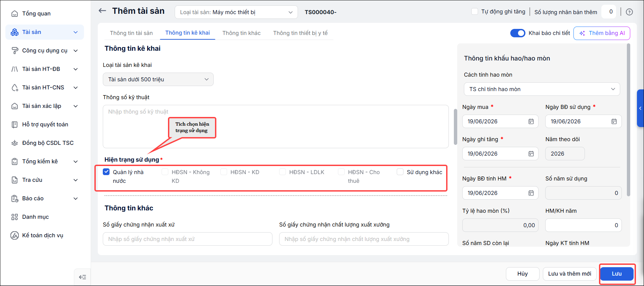Click the Tài sản xác lập icon
This screenshot has height=286, width=644.
pos(15,106)
